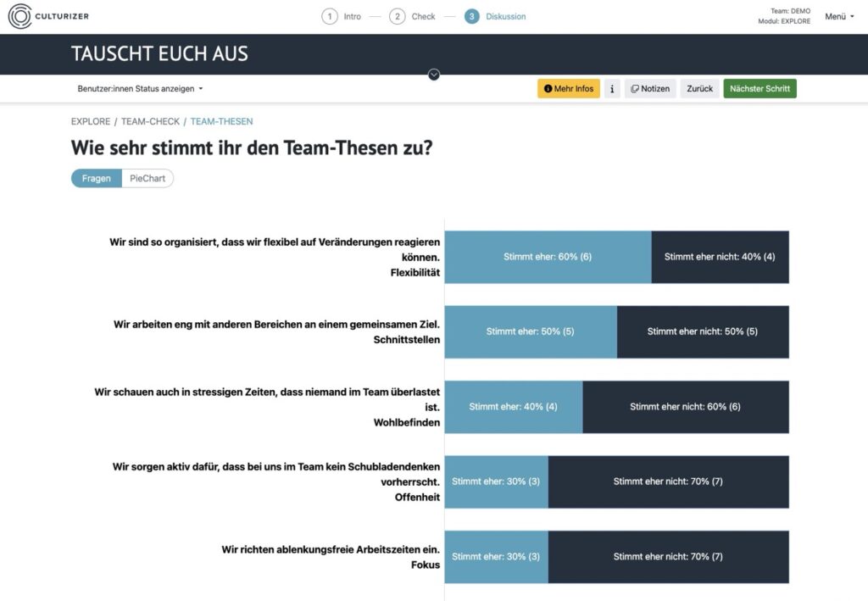Click the Culturizer logo icon
868x601 pixels.
20,16
